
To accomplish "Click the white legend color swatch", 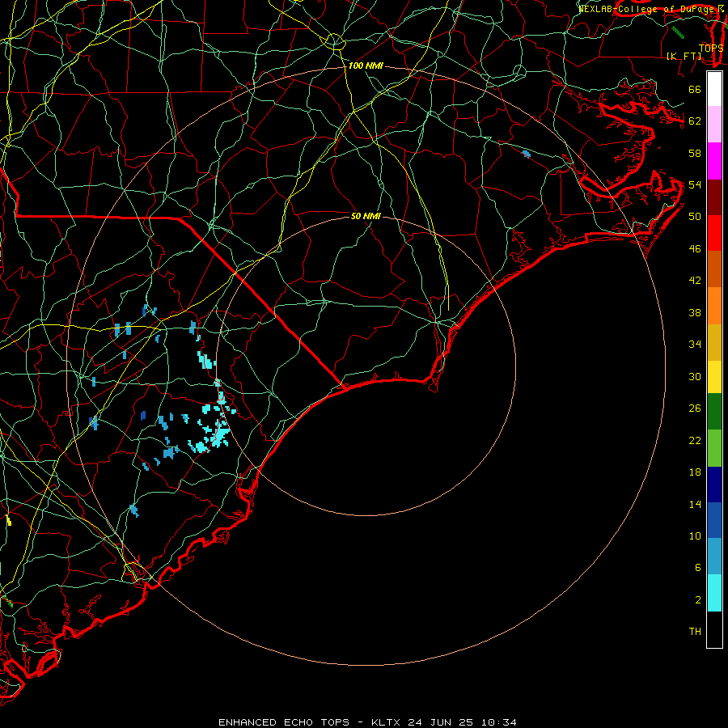I will [x=714, y=89].
